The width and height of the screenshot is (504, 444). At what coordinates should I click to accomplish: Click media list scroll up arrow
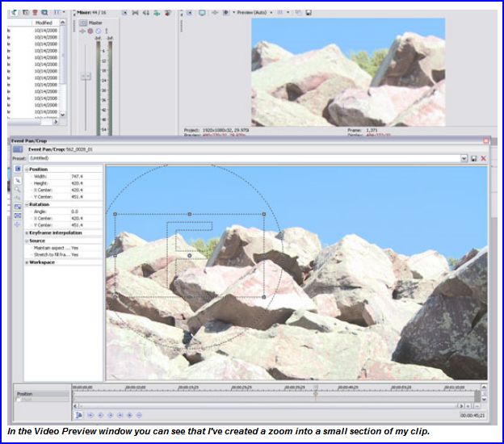pos(63,23)
